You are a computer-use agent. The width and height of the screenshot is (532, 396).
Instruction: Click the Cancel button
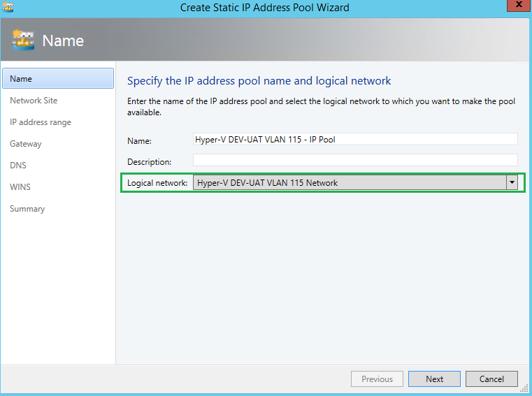491,379
